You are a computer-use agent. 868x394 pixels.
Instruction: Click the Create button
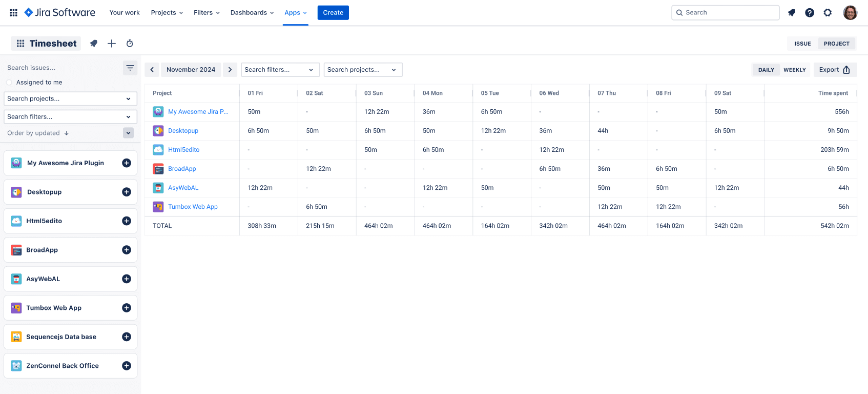pyautogui.click(x=333, y=13)
